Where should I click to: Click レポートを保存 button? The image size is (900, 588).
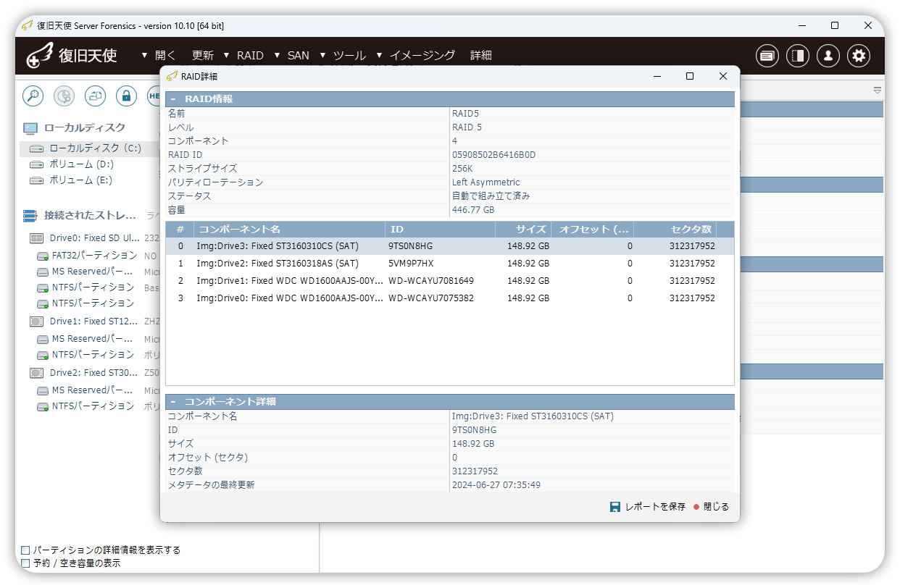pos(648,507)
